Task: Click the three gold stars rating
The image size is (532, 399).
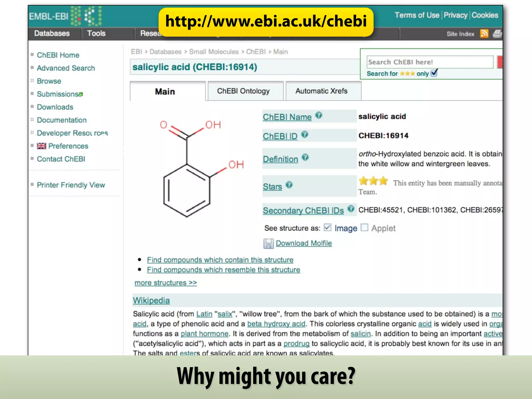Action: pyautogui.click(x=373, y=181)
